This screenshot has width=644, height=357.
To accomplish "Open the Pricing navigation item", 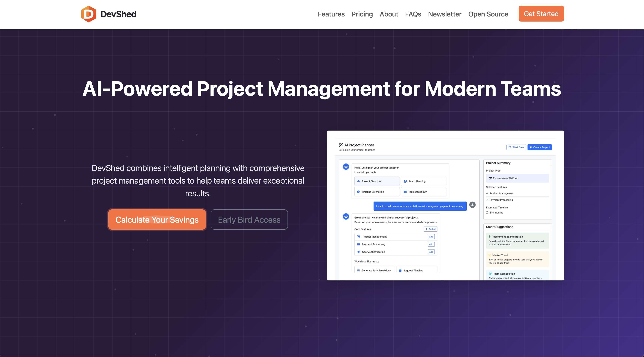I will tap(362, 14).
